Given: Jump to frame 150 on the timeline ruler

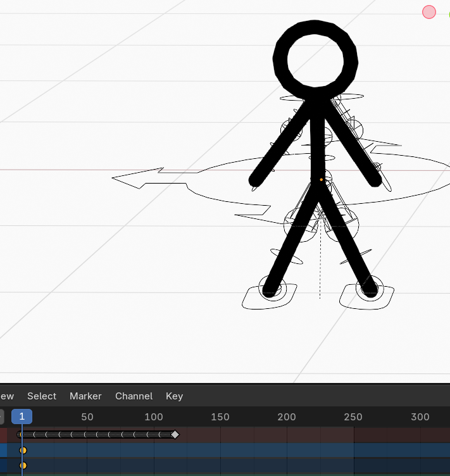Looking at the screenshot, I should [220, 416].
